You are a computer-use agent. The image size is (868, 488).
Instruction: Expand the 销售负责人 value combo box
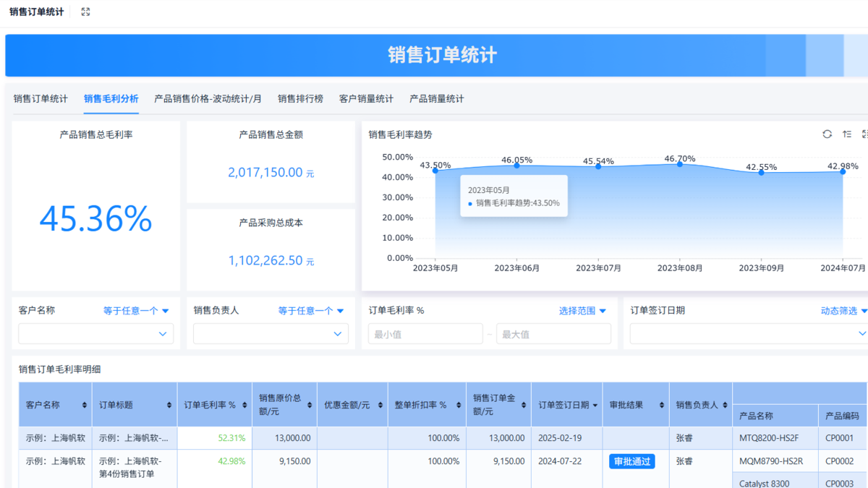pos(337,334)
